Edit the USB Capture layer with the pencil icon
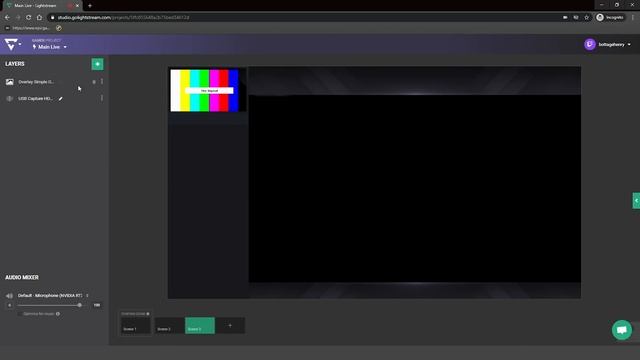This screenshot has width=640, height=360. click(x=60, y=98)
